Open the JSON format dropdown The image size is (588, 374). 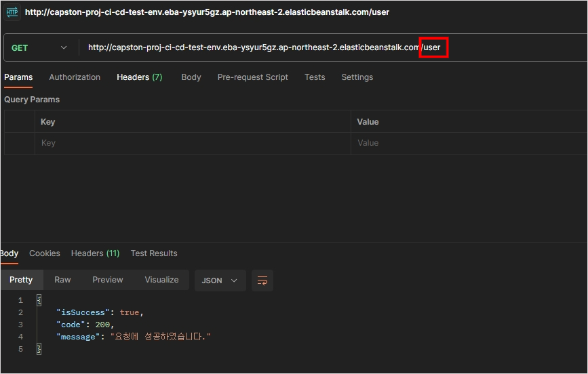(x=220, y=280)
